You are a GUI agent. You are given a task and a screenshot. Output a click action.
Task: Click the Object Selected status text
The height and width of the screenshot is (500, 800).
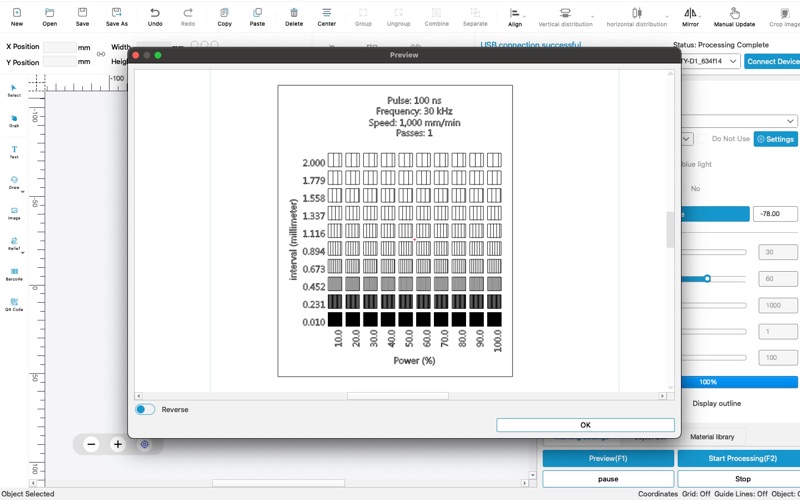tap(28, 494)
